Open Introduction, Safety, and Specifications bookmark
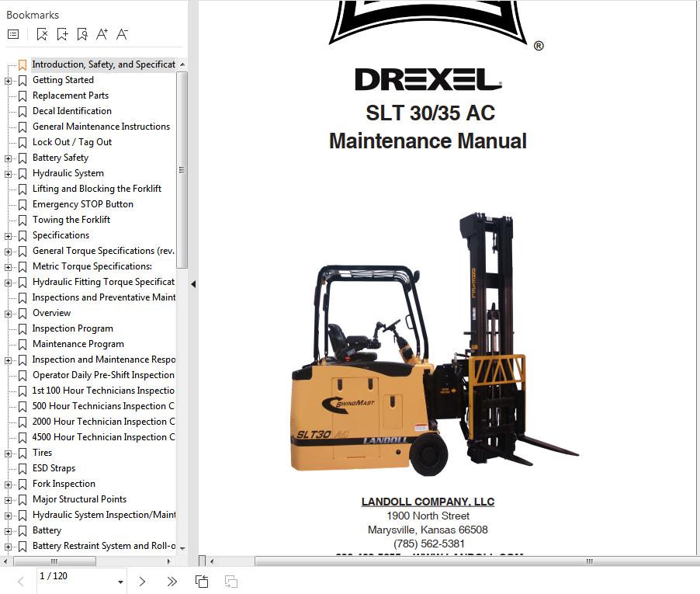 click(x=103, y=64)
